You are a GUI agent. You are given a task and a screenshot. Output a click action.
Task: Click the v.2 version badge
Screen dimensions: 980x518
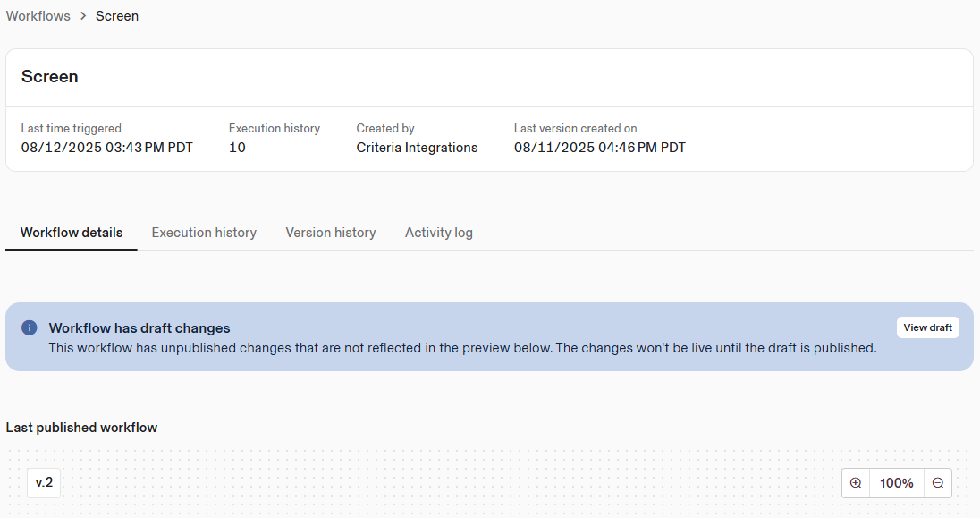coord(44,483)
